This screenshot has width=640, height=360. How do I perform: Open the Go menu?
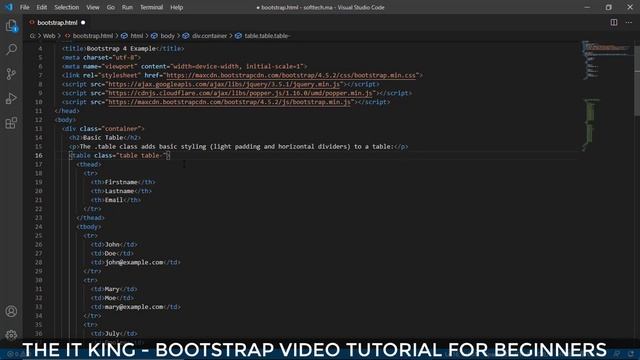(x=111, y=7)
